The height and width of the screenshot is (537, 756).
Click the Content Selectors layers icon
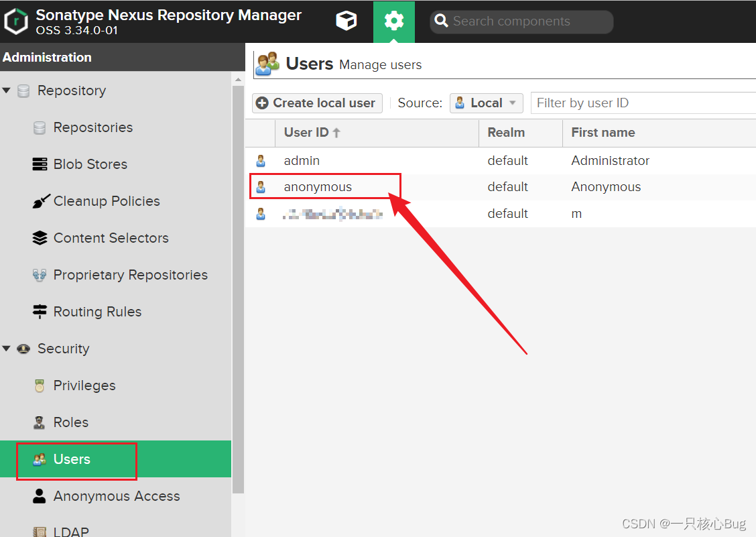coord(40,238)
